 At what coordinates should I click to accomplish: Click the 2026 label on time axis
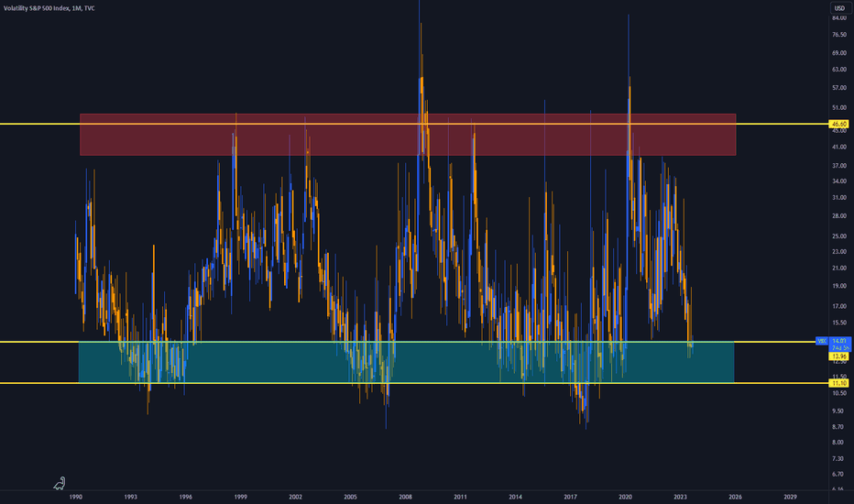[735, 497]
